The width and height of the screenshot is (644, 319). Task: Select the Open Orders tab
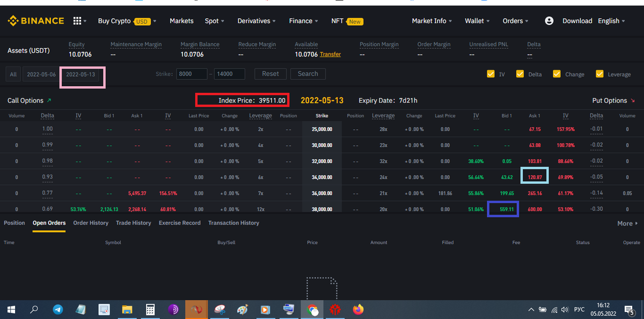click(x=49, y=223)
